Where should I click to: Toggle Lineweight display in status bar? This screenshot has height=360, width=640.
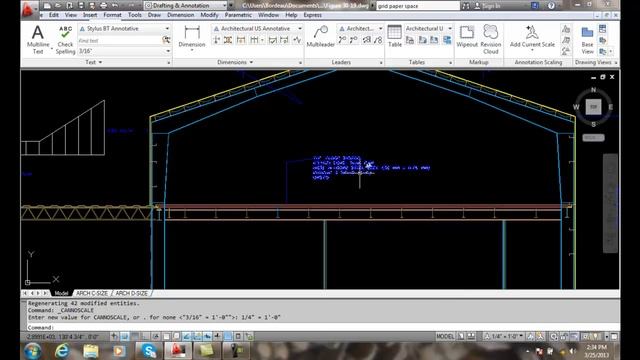pos(218,336)
